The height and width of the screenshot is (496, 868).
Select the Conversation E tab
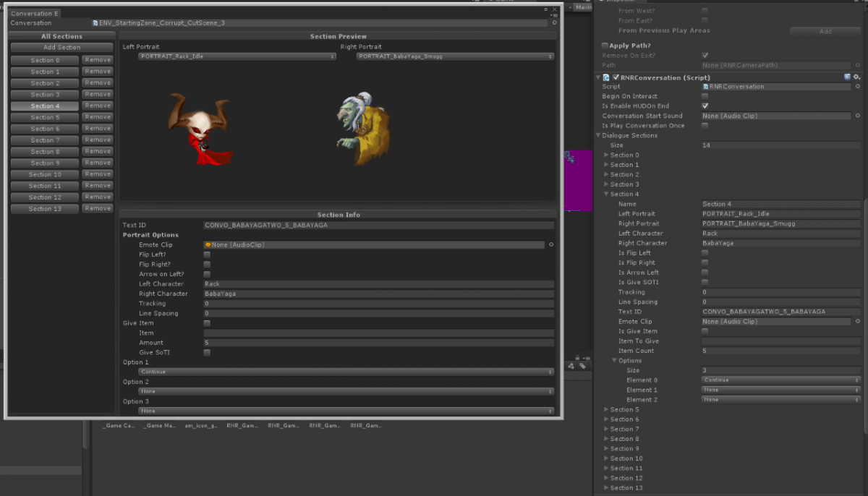tap(35, 13)
